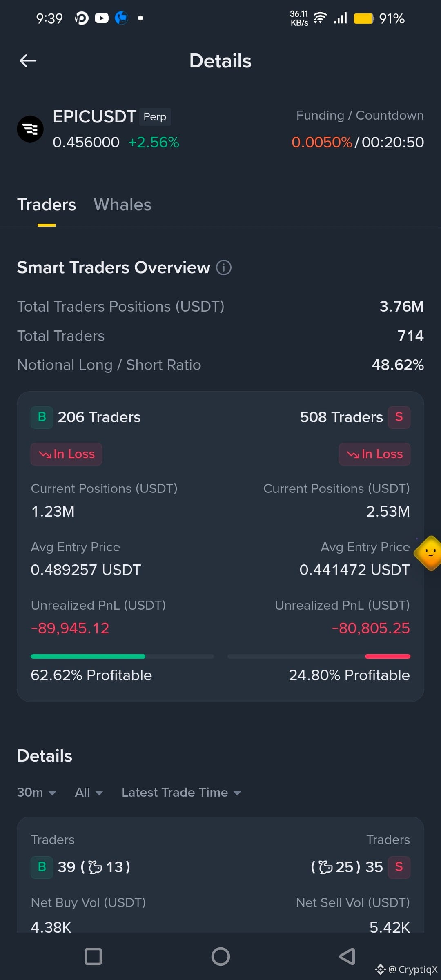Viewport: 441px width, 980px height.
Task: Switch to the Whales tab
Action: click(122, 205)
